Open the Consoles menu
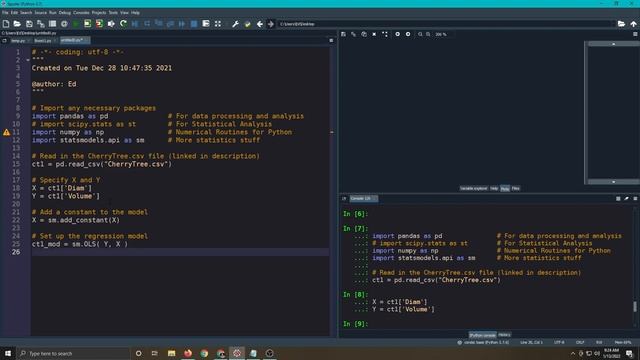This screenshot has height=360, width=640. tap(81, 13)
